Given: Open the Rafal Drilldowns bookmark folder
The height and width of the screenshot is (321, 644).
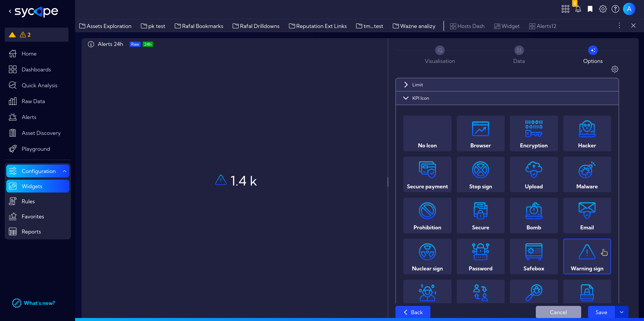Looking at the screenshot, I should pyautogui.click(x=256, y=26).
